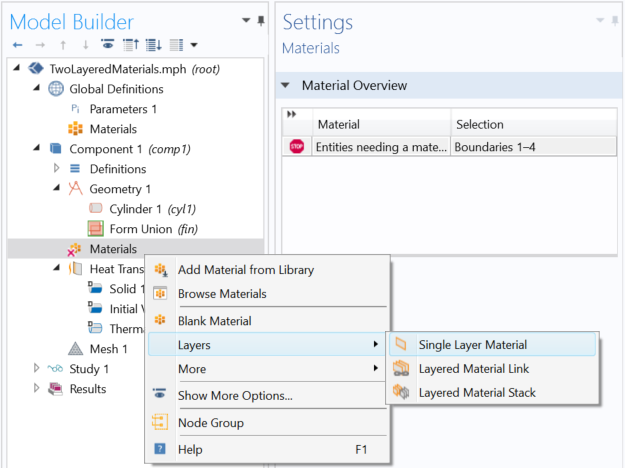Select the root file icon
Viewport: 625px width, 468px height.
(36, 69)
